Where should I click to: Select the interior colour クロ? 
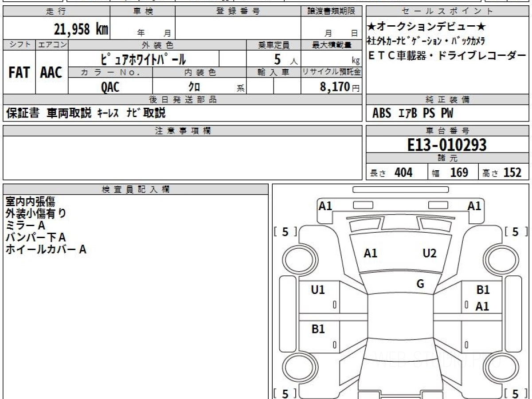(x=194, y=87)
